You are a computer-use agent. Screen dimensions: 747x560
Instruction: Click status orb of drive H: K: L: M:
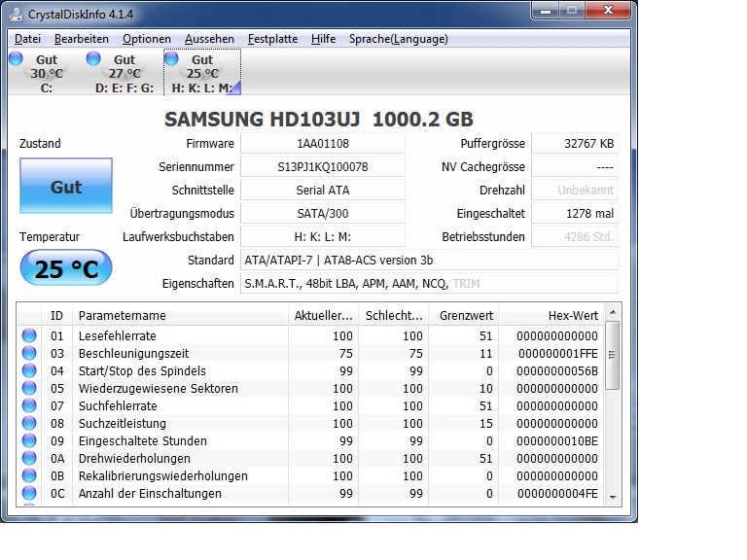171,58
